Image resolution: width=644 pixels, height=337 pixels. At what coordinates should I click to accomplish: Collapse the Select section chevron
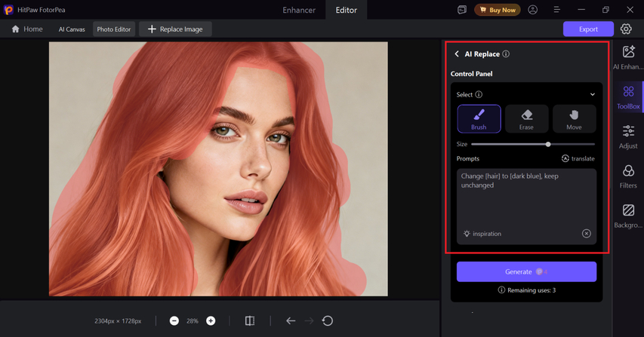pos(592,94)
